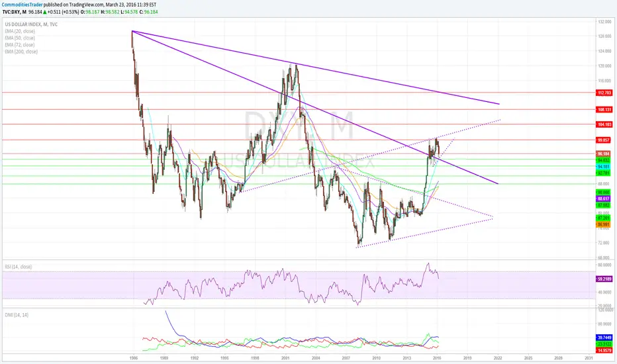
Task: Click the TVC:DXY, M symbol text
Action: click(15, 12)
